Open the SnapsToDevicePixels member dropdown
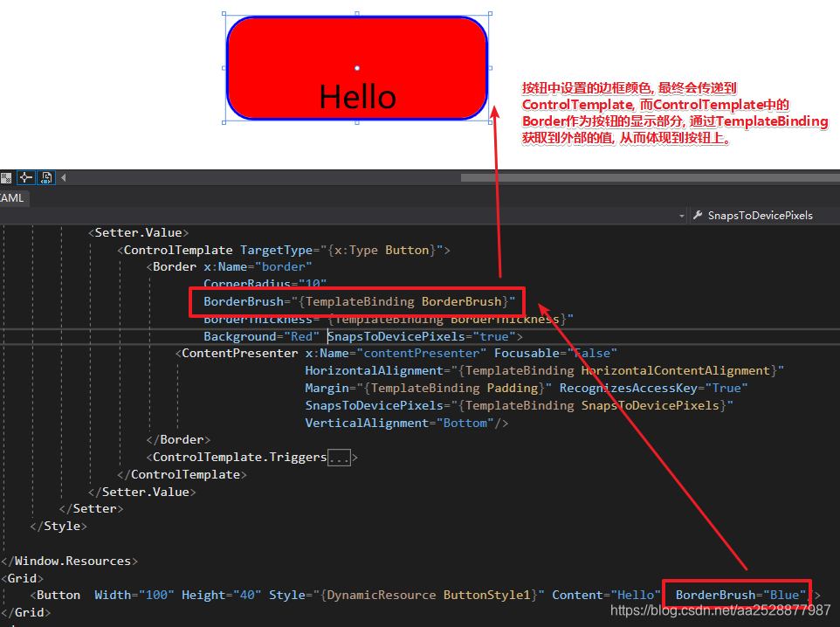This screenshot has width=840, height=627. [x=765, y=216]
